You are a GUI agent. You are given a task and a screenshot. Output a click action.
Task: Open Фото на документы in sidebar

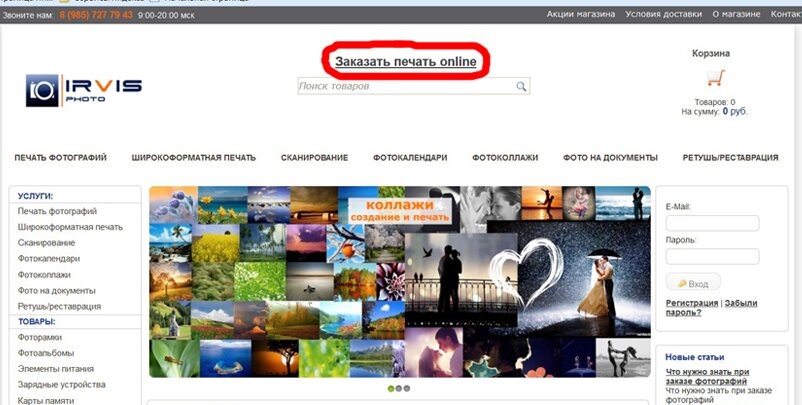[56, 290]
